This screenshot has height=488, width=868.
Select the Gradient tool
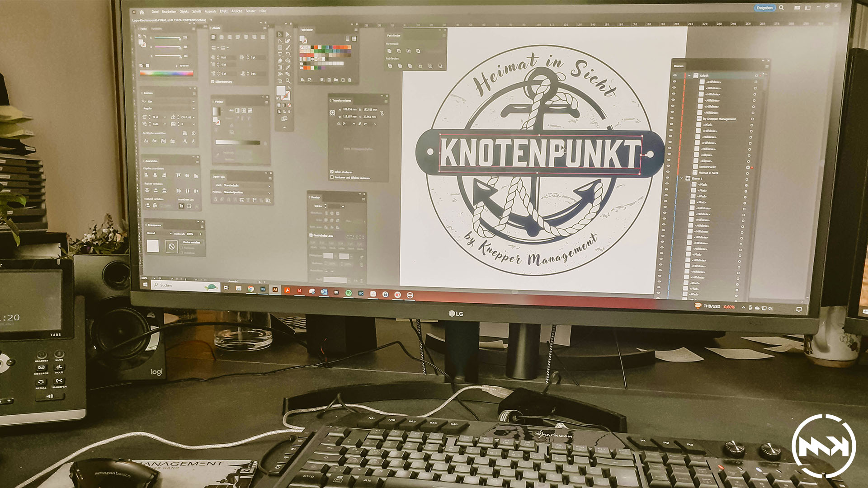(280, 67)
